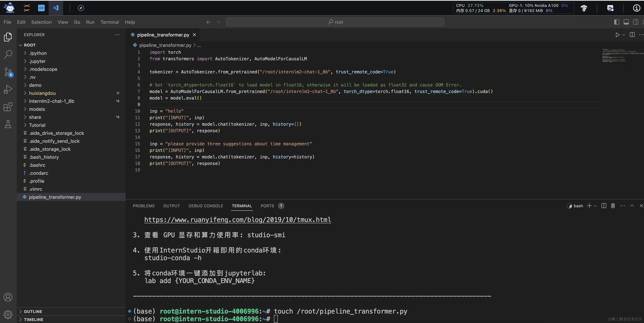Toggle secondary side bar visibility
This screenshot has width=644, height=323.
tap(635, 22)
